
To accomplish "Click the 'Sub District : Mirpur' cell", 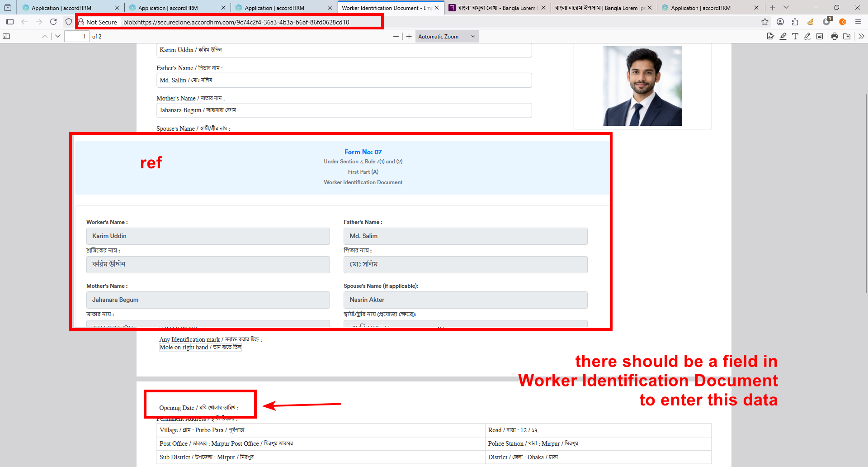I will coord(321,457).
